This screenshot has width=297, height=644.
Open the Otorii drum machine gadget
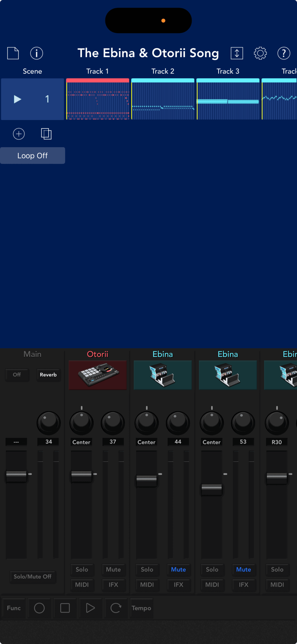click(x=98, y=375)
